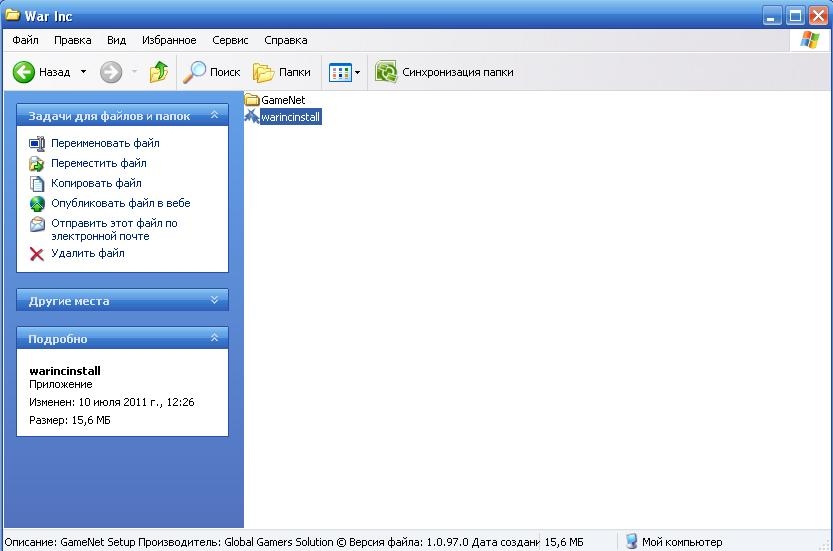Click the Синхронизация папки label
The height and width of the screenshot is (551, 833).
pos(458,72)
